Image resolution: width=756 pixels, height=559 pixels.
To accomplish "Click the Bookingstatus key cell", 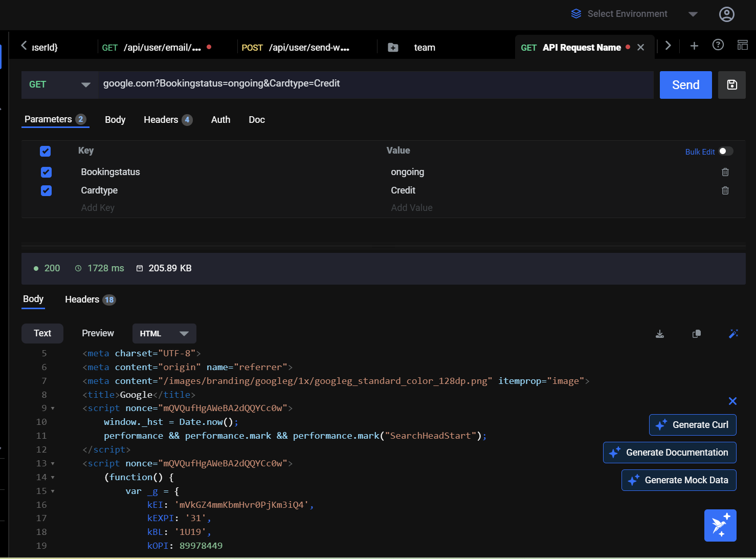I will pos(110,172).
